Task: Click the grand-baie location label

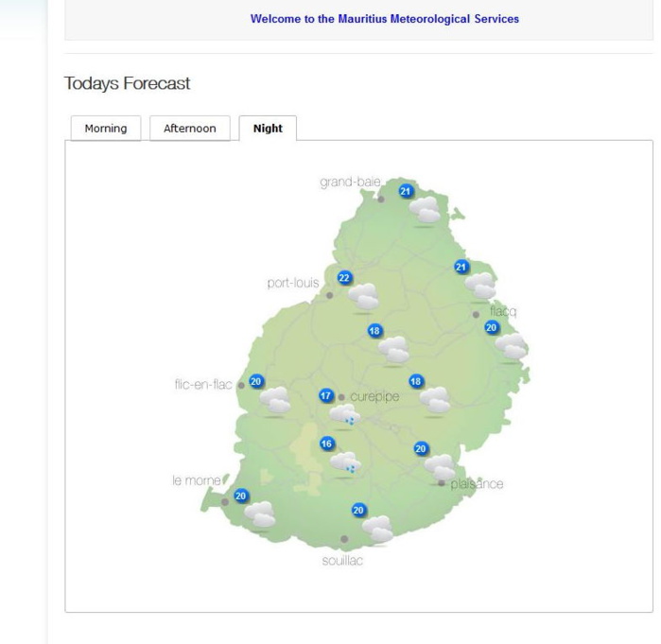Action: coord(349,182)
